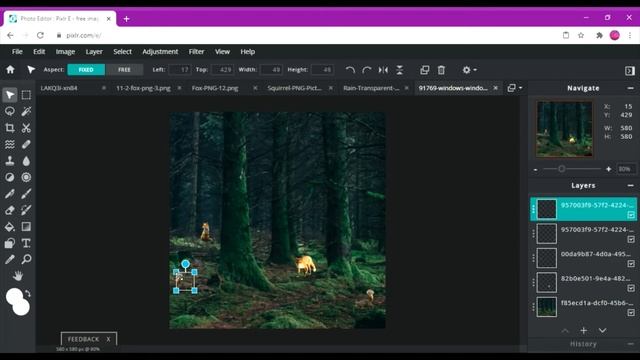
Task: Toggle visibility of highlighted 957003f9 layer
Action: pyautogui.click(x=631, y=215)
